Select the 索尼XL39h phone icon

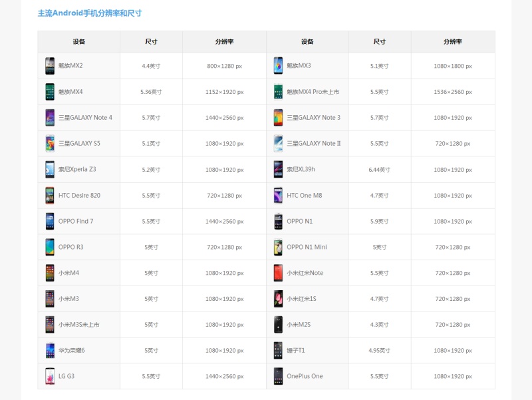tap(278, 170)
